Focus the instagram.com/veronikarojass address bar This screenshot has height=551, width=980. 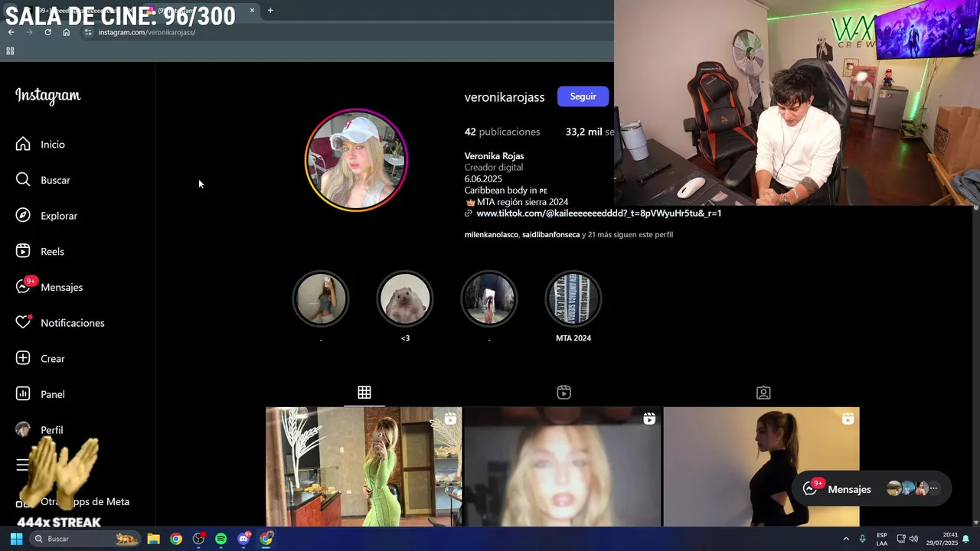click(147, 32)
